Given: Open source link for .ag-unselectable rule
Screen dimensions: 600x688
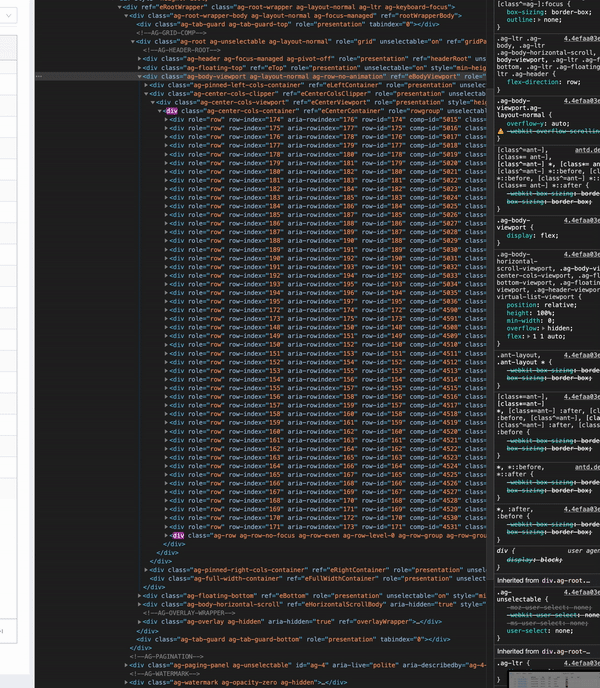Looking at the screenshot, I should 582,593.
